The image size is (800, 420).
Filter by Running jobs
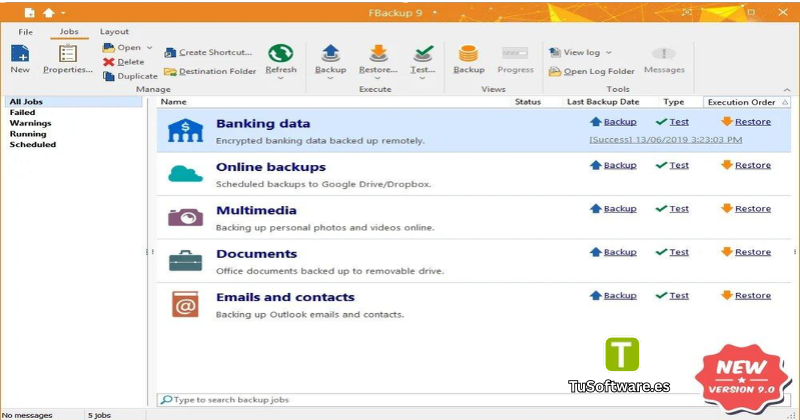[x=28, y=134]
